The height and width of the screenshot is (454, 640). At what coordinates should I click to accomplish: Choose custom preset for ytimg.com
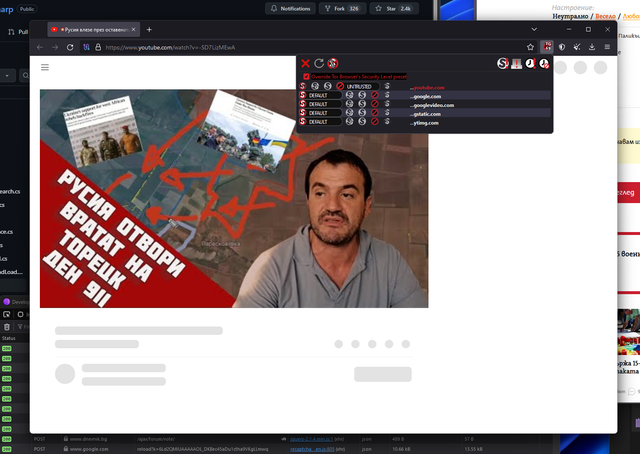click(x=387, y=122)
